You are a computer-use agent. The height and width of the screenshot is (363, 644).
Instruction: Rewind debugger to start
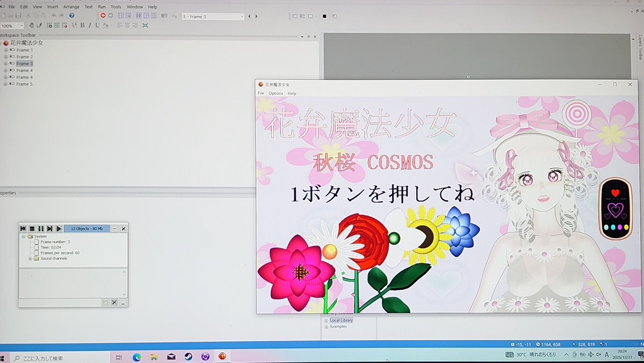[x=23, y=229]
